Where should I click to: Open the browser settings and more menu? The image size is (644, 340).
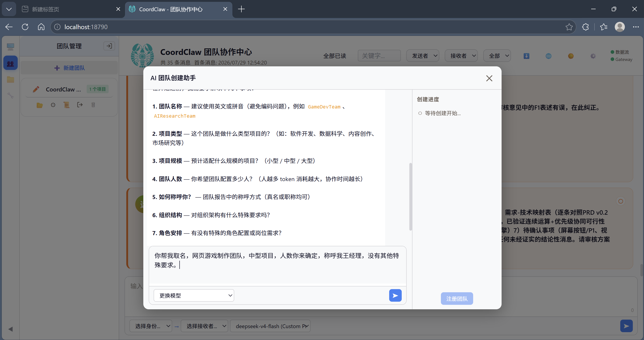pyautogui.click(x=636, y=27)
